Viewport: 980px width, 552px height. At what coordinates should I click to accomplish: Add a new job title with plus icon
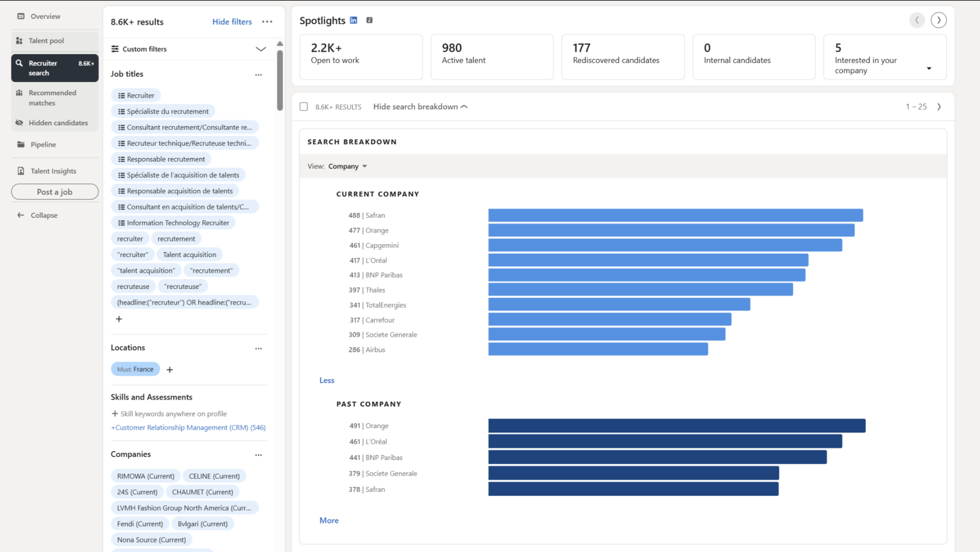pos(119,319)
